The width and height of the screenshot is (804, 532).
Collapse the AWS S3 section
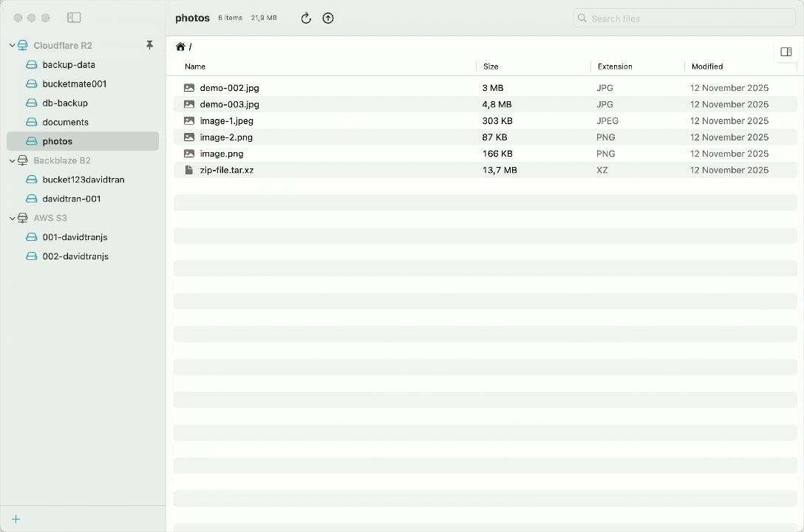pyautogui.click(x=11, y=218)
